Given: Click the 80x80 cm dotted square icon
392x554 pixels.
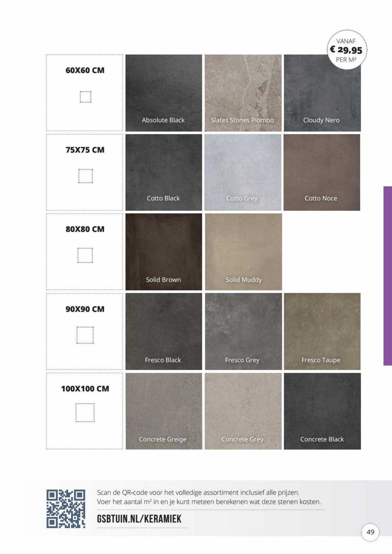Looking at the screenshot, I should pyautogui.click(x=85, y=255).
